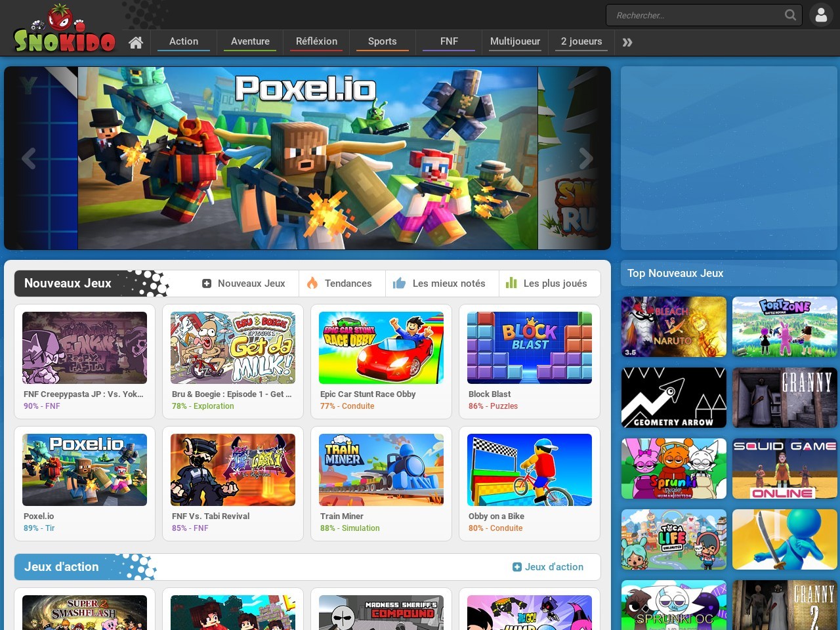Click the flame icon for Tendances
This screenshot has width=840, height=630.
tap(312, 283)
